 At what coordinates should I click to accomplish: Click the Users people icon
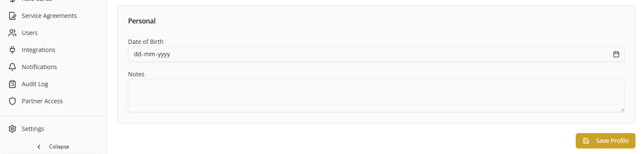coord(12,33)
